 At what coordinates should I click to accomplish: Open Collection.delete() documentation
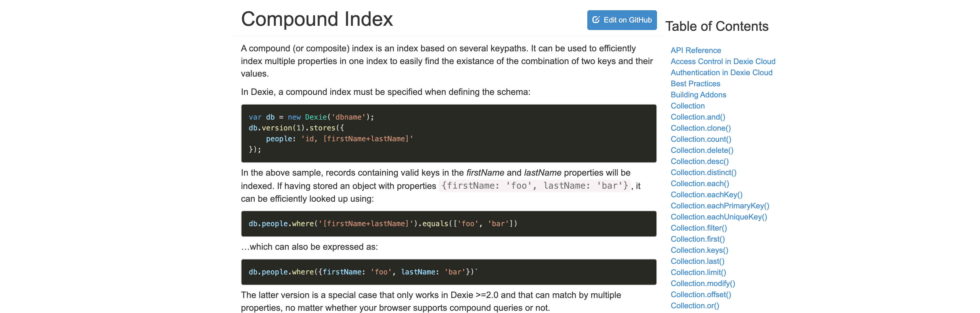point(702,150)
